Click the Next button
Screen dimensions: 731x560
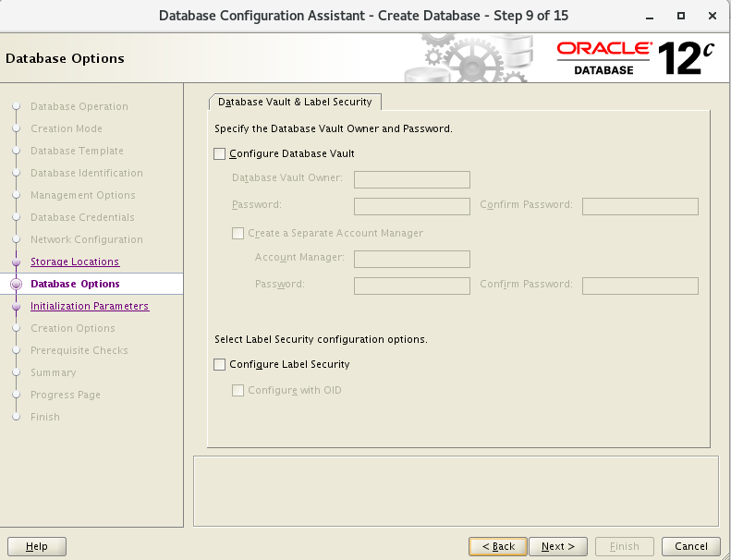[x=558, y=546]
